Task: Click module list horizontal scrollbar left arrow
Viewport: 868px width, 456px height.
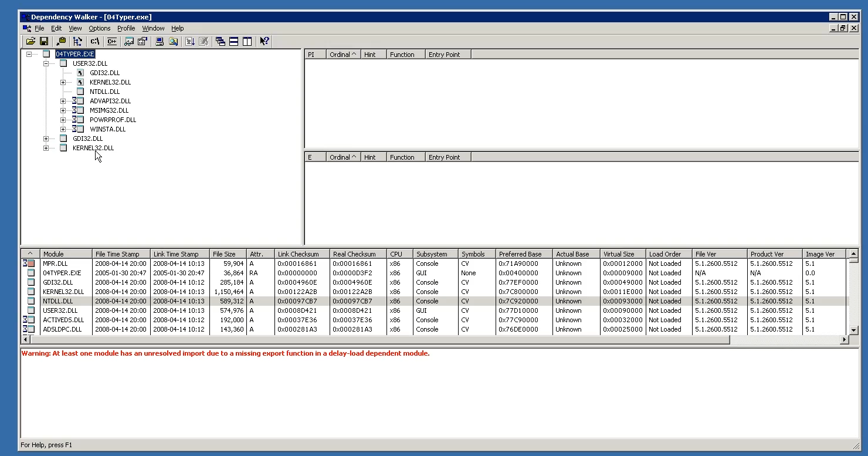Action: (x=25, y=339)
